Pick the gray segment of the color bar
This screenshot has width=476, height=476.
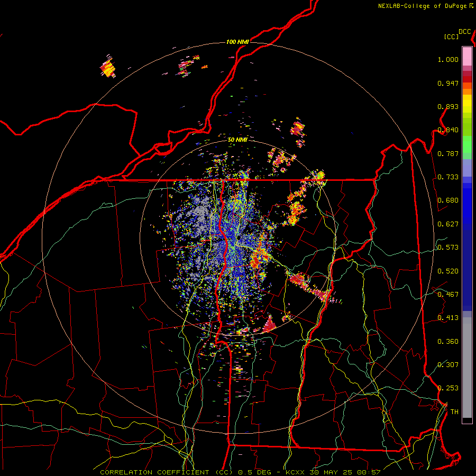(x=467, y=368)
